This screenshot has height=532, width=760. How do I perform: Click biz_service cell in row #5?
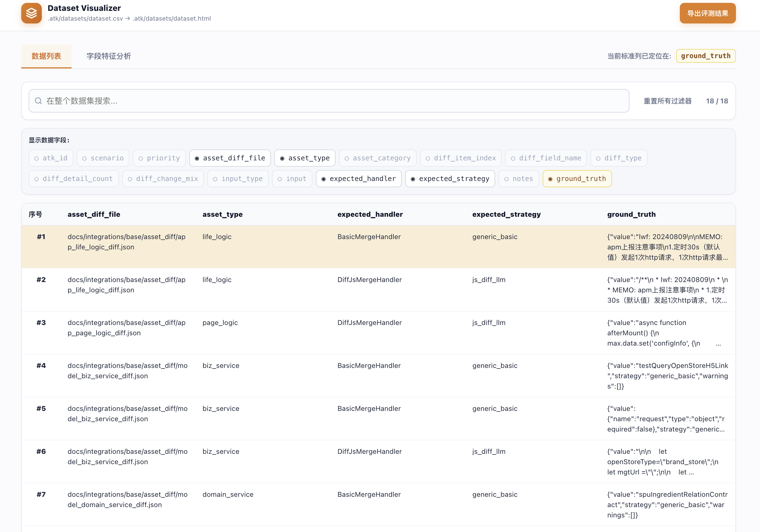coord(221,409)
